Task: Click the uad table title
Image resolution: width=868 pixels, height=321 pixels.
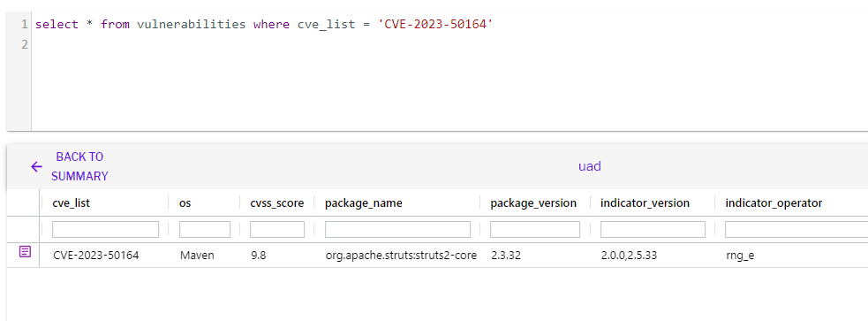Action: click(x=590, y=166)
